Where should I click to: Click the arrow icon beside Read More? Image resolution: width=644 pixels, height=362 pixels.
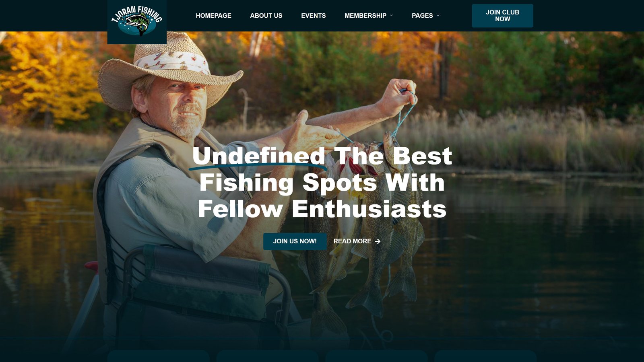pos(378,241)
